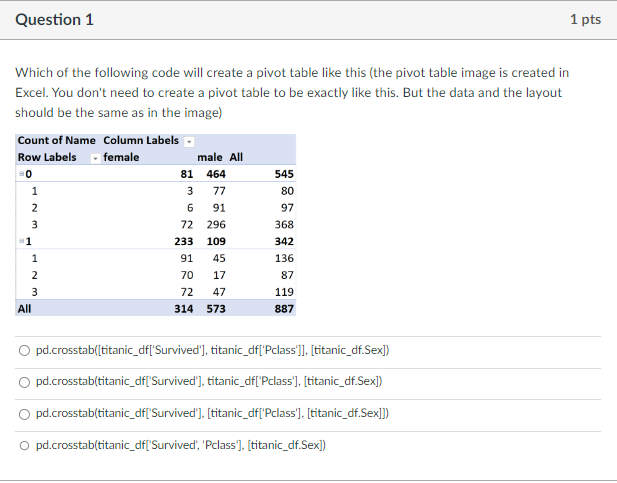
Task: Click the cell showing 17
Action: click(219, 275)
